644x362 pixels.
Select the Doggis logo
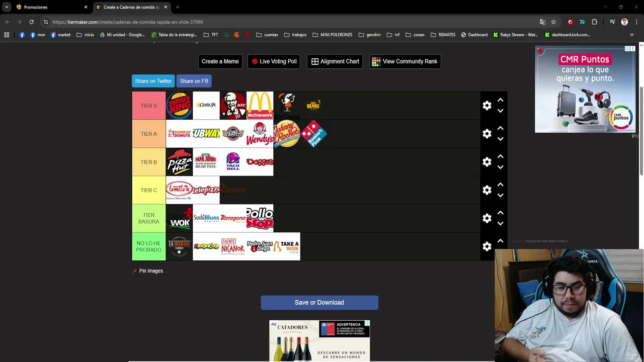tap(260, 162)
